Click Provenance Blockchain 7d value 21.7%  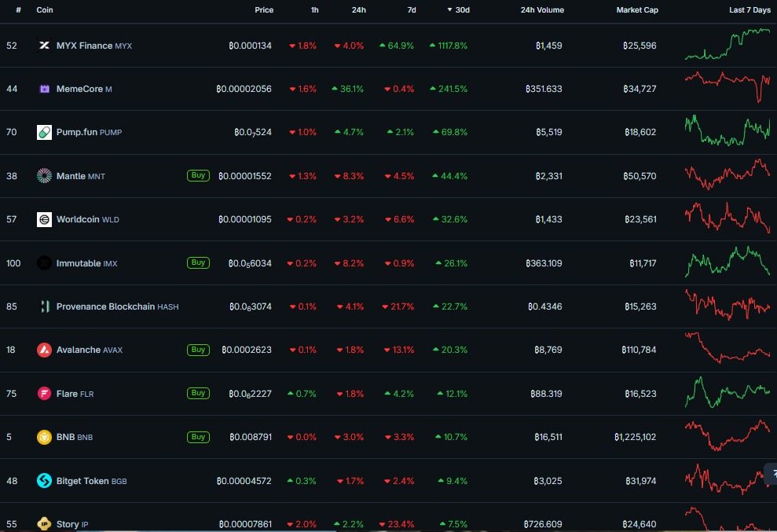[398, 306]
